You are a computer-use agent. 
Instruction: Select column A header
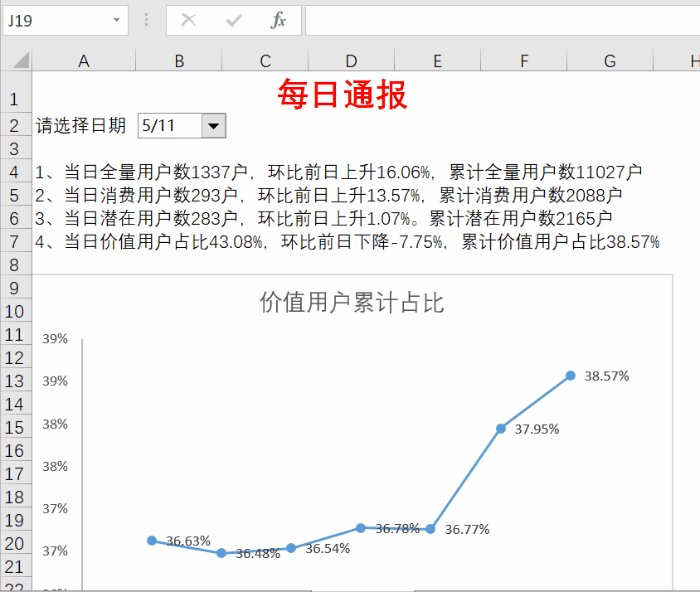pyautogui.click(x=84, y=61)
